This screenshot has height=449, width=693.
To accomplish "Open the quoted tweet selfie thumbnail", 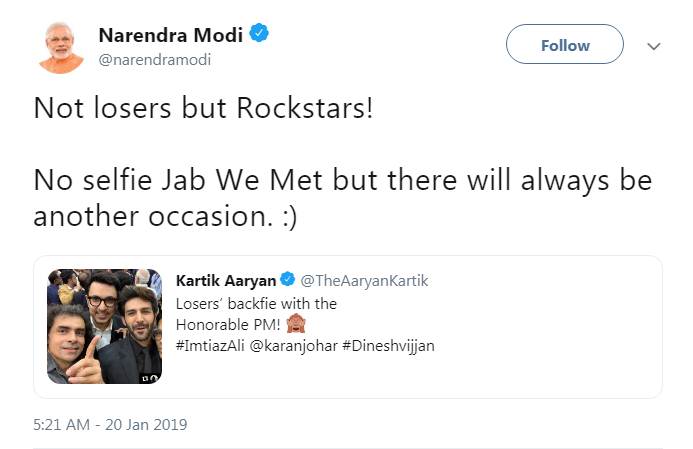I will pos(104,326).
